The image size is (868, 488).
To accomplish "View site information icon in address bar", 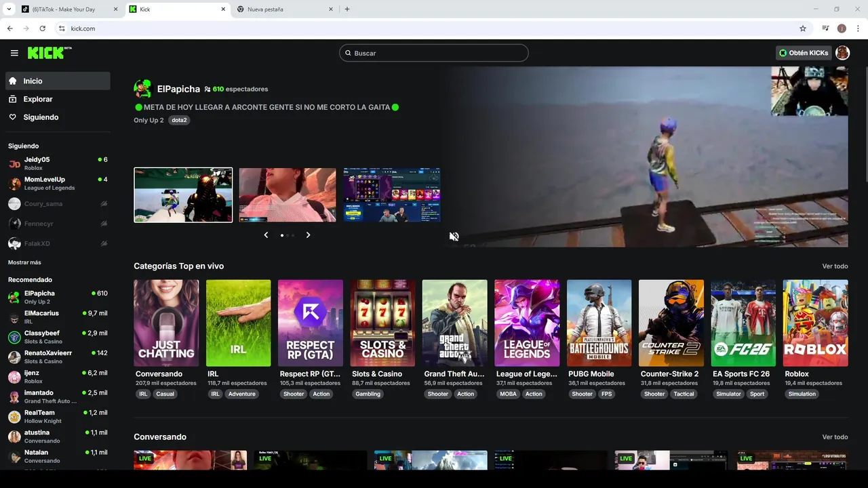I will (62, 28).
